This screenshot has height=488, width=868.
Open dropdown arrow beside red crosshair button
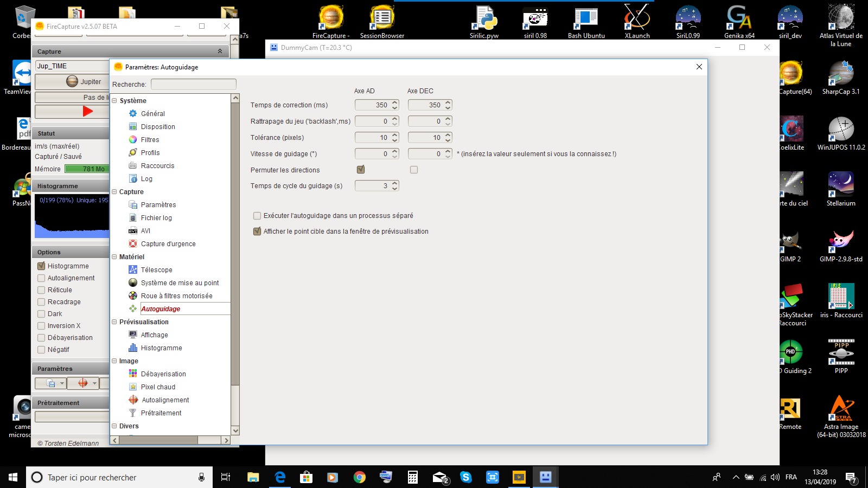94,383
